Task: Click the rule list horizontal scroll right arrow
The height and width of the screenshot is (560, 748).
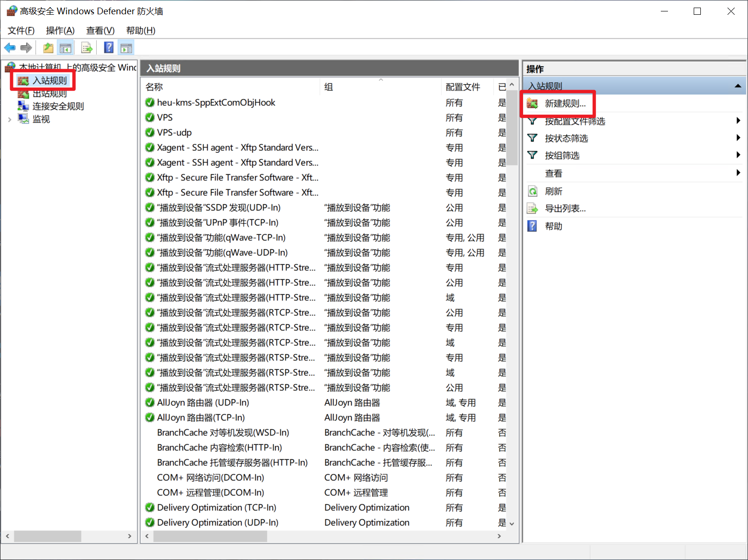Action: [x=499, y=536]
